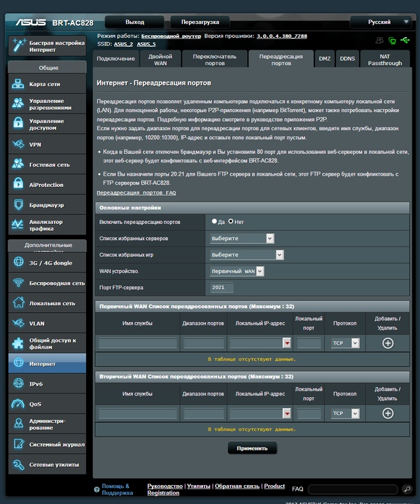Viewport: 420px width, 504px height.
Task: Open the Обратная связь footer link
Action: click(237, 486)
